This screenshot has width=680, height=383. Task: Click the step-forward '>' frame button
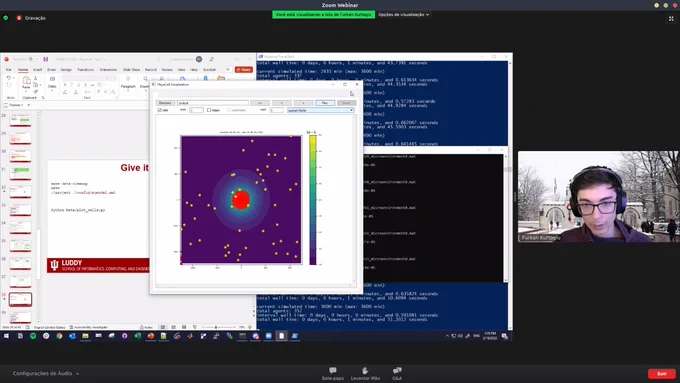[x=303, y=103]
